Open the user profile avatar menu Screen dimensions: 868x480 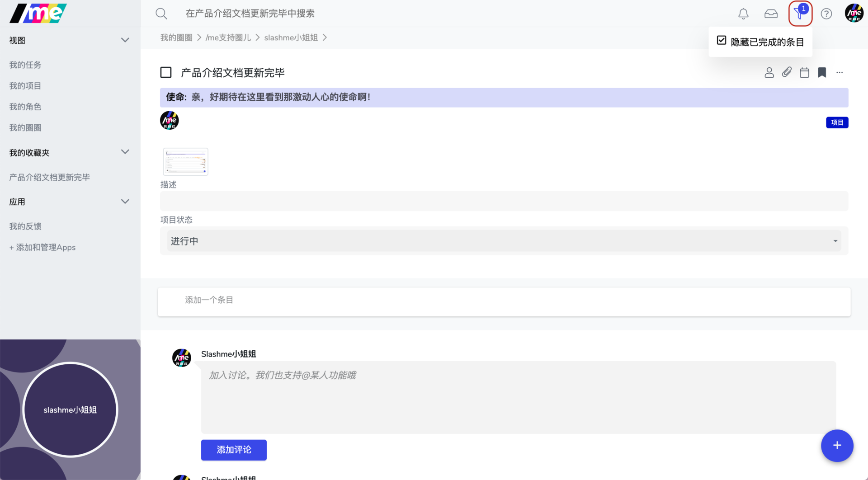(854, 13)
